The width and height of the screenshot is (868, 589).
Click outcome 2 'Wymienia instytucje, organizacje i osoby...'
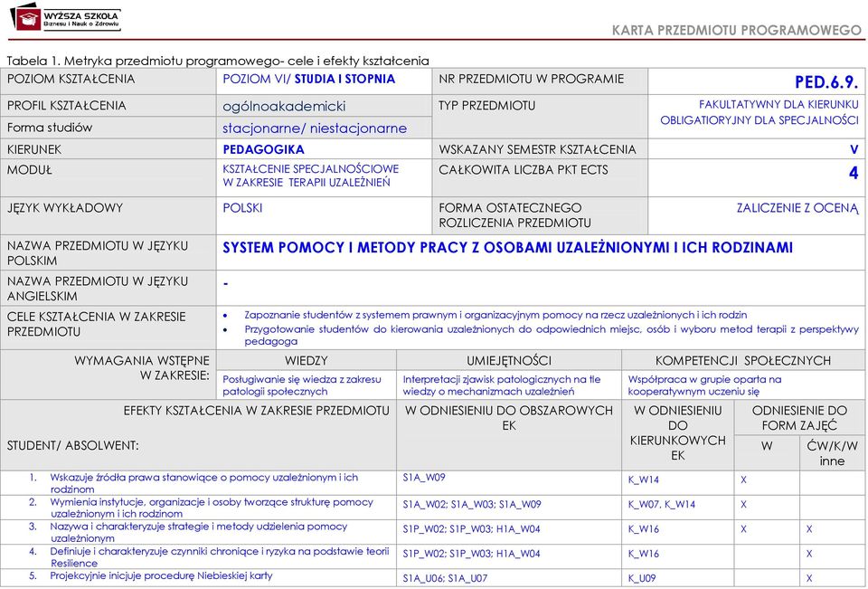tap(212, 508)
